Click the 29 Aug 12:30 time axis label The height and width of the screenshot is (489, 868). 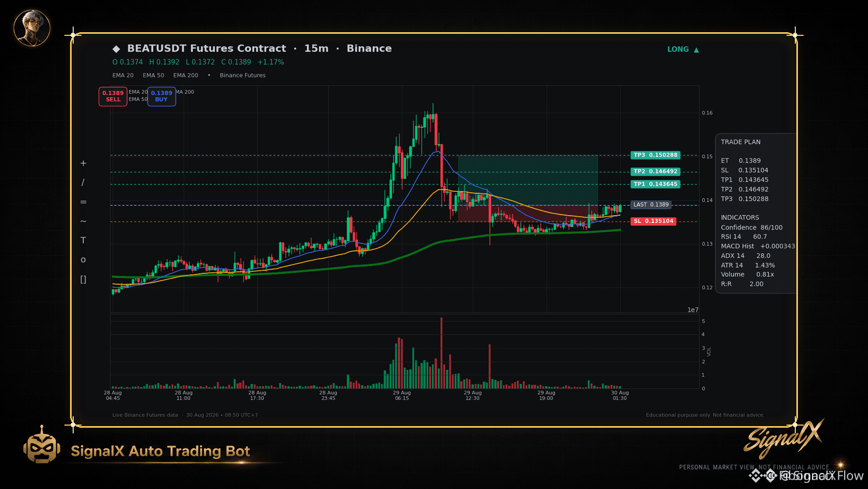coord(472,395)
